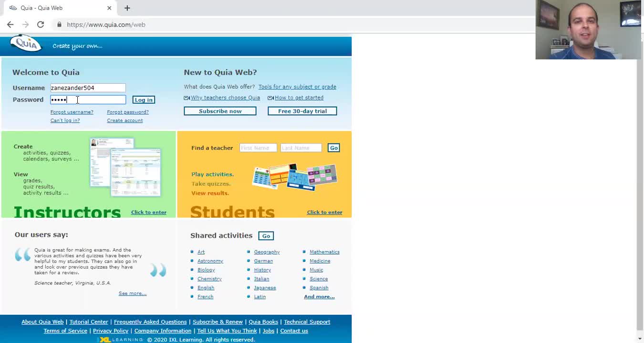Enter Instructors area via Click to enter
Screen dimensions: 644x343
click(149, 212)
